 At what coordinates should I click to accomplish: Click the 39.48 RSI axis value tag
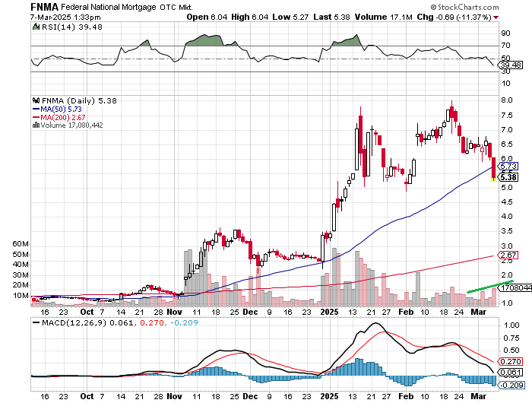(510, 65)
